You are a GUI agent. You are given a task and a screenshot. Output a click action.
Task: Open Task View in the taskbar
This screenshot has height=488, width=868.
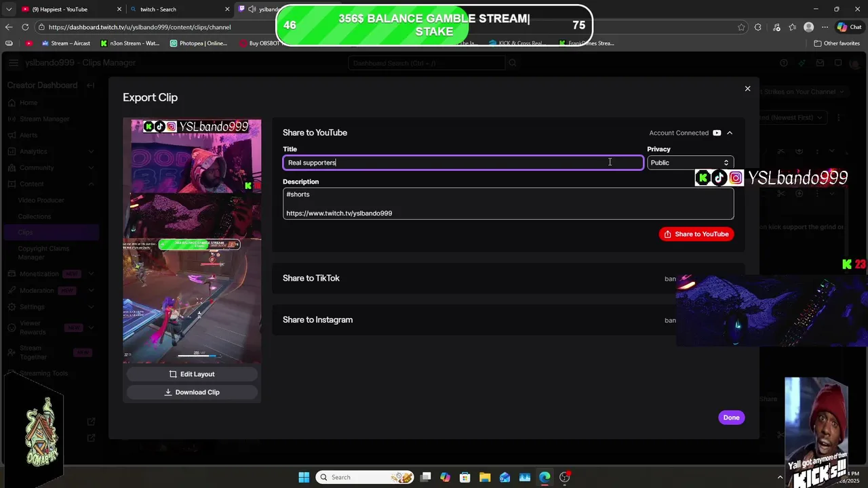[x=425, y=477]
